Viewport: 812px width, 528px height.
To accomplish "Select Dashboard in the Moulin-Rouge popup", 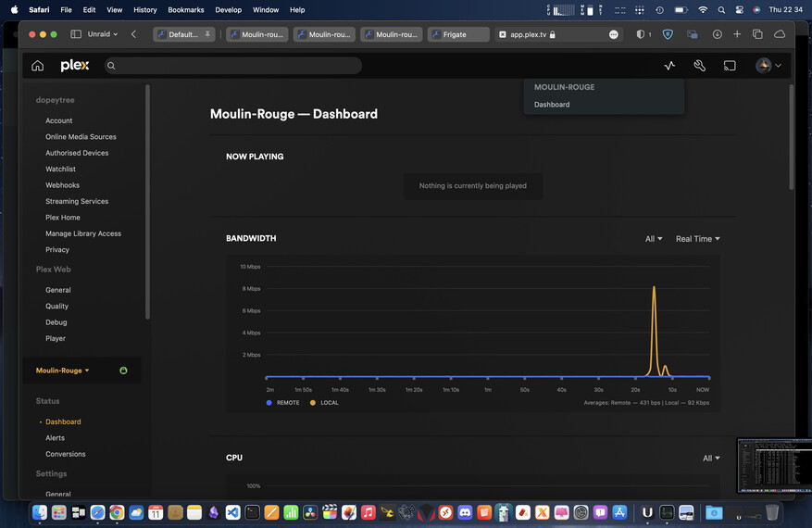I will 552,105.
